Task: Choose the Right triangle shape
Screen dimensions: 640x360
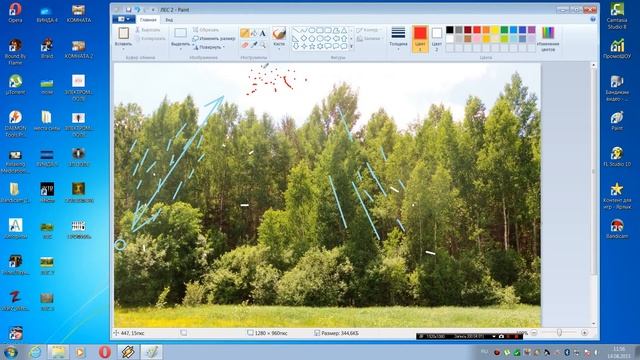Action: click(x=296, y=38)
